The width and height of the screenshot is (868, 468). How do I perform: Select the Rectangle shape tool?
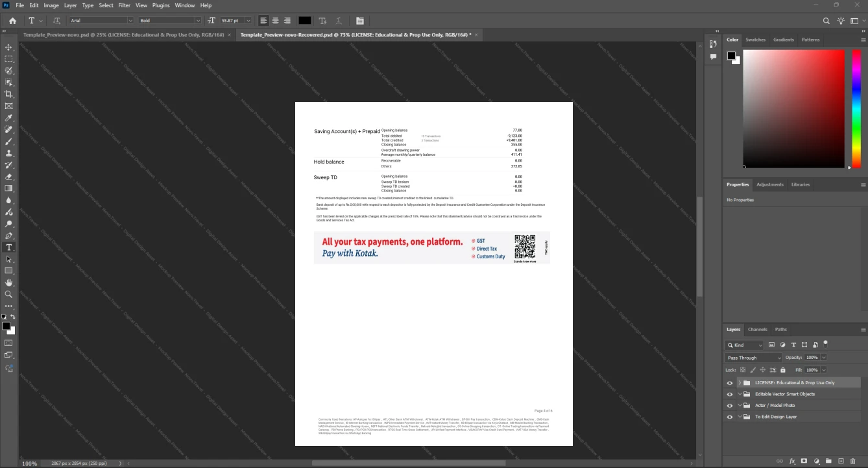click(9, 271)
